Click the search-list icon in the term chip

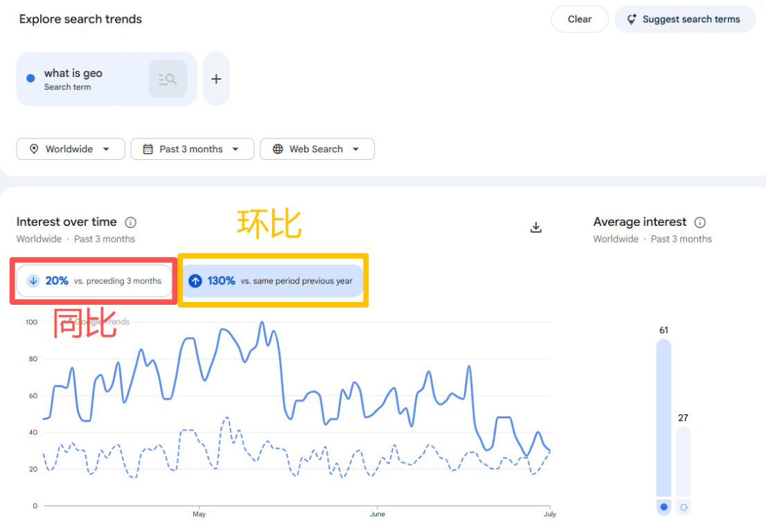tap(168, 79)
